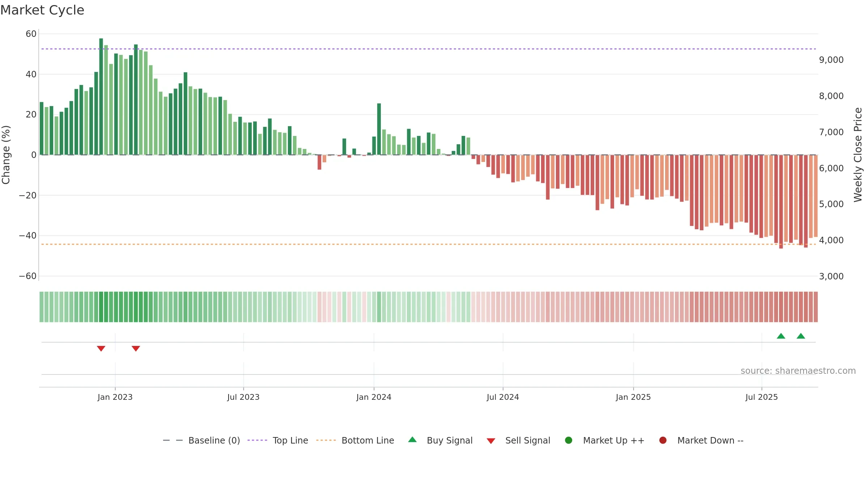The image size is (868, 488).
Task: Click the tallest green bar near 58 percent
Action: 101,97
